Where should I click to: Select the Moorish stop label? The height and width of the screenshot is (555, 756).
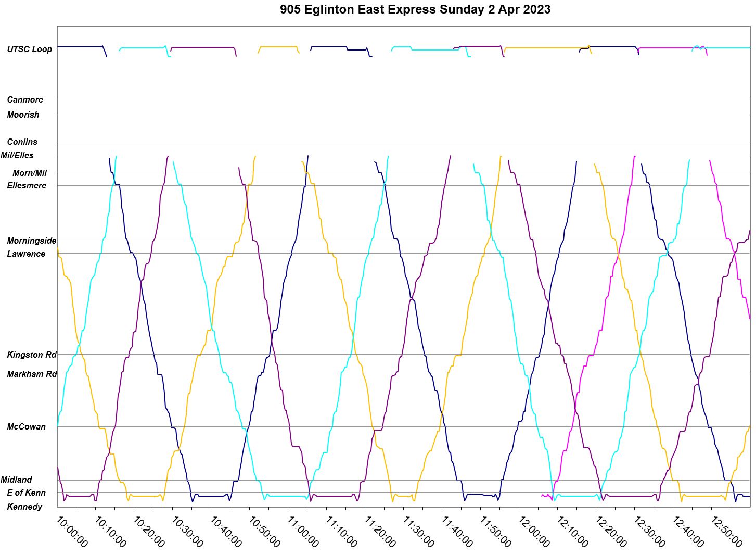(23, 115)
